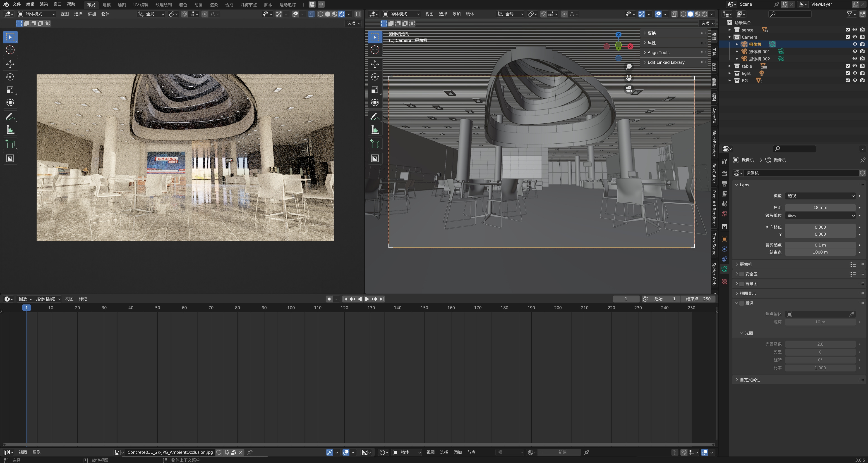Viewport: 868px width, 463px height.
Task: Switch left viewport to rendered shading
Action: click(341, 14)
